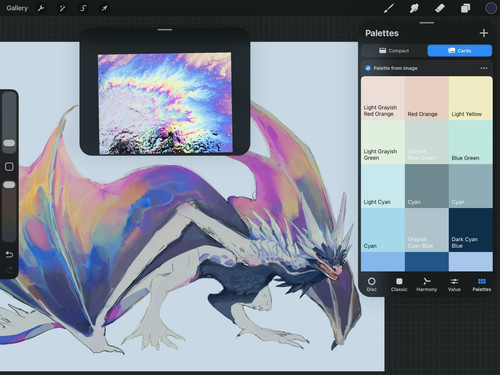Select the Selection S-shaped tool

(x=83, y=8)
